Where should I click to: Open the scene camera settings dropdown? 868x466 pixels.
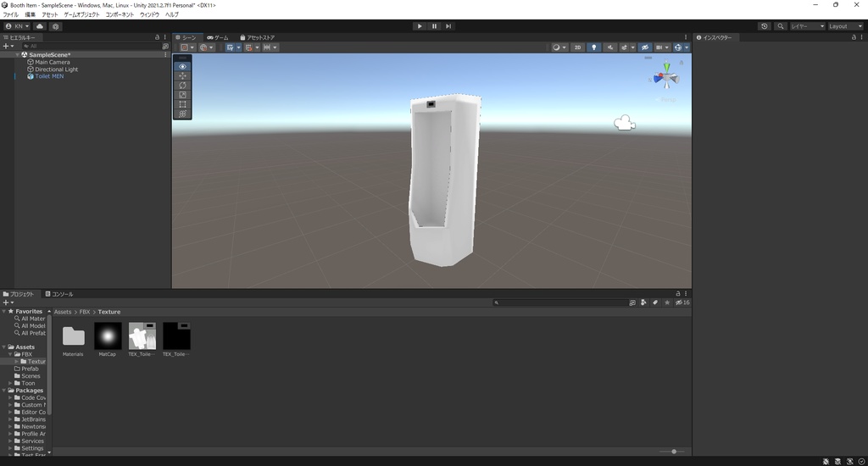click(662, 47)
